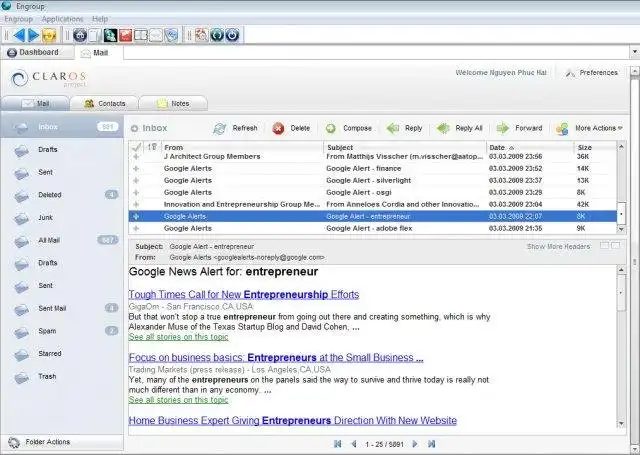The width and height of the screenshot is (640, 455).
Task: Toggle flag on selected entrepreneur alert row
Action: (136, 216)
